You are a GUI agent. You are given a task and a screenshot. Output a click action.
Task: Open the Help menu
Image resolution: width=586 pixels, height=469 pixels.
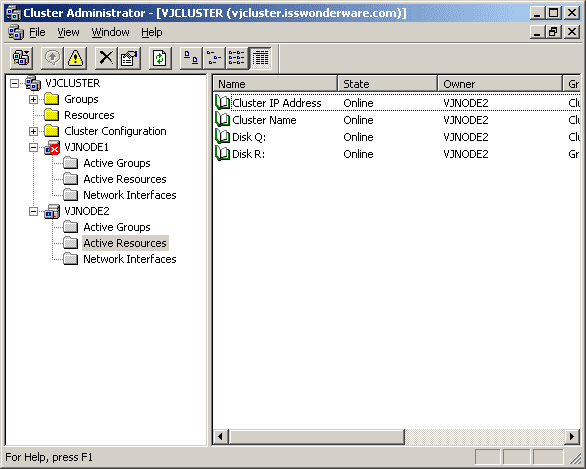click(x=151, y=33)
